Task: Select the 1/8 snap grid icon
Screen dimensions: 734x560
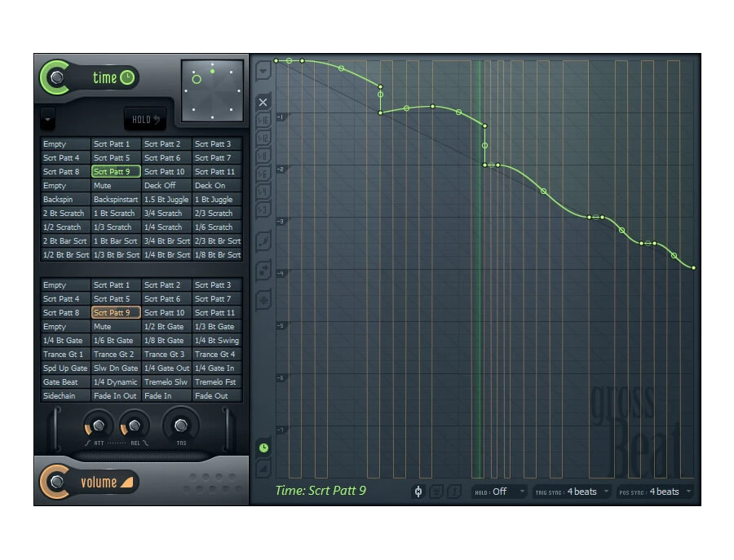Action: click(263, 156)
